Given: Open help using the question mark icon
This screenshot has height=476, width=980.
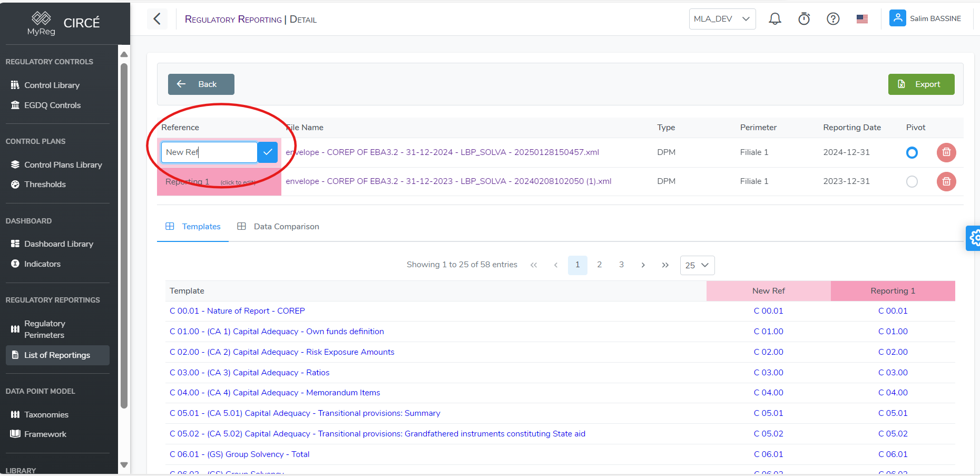Looking at the screenshot, I should click(x=833, y=18).
